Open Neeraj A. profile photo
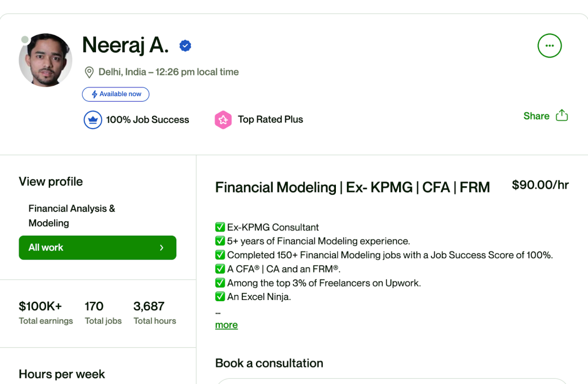588x384 pixels. (x=46, y=60)
